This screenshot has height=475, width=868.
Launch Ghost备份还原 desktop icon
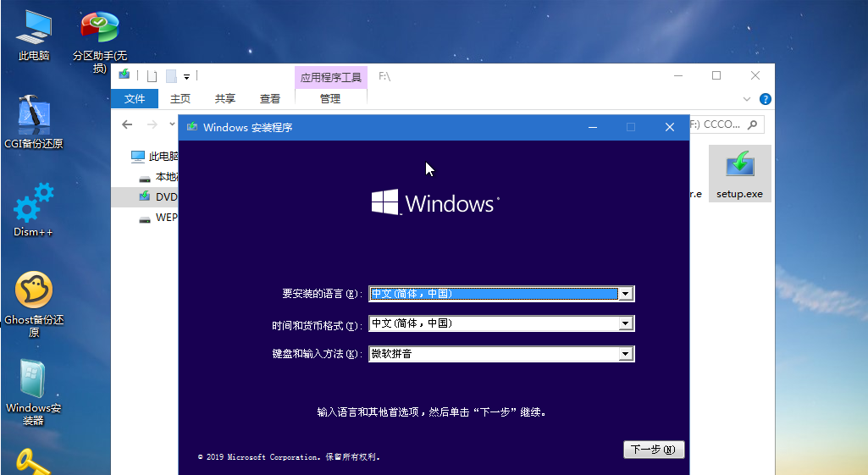click(x=34, y=304)
